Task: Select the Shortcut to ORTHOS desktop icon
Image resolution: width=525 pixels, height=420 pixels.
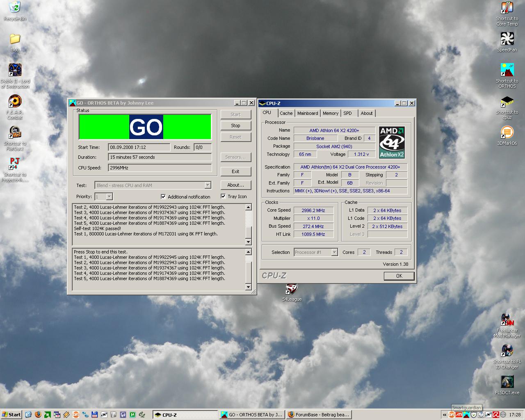Action: [507, 75]
